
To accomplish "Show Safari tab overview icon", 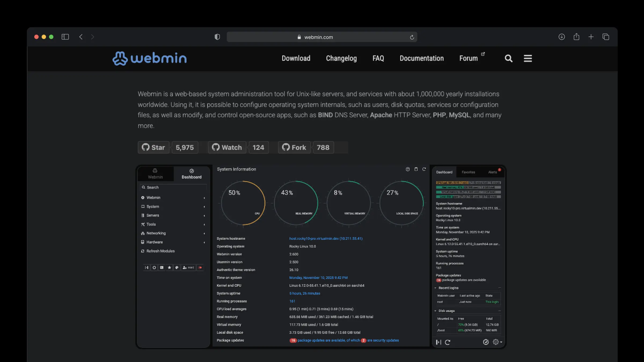I will coord(606,37).
